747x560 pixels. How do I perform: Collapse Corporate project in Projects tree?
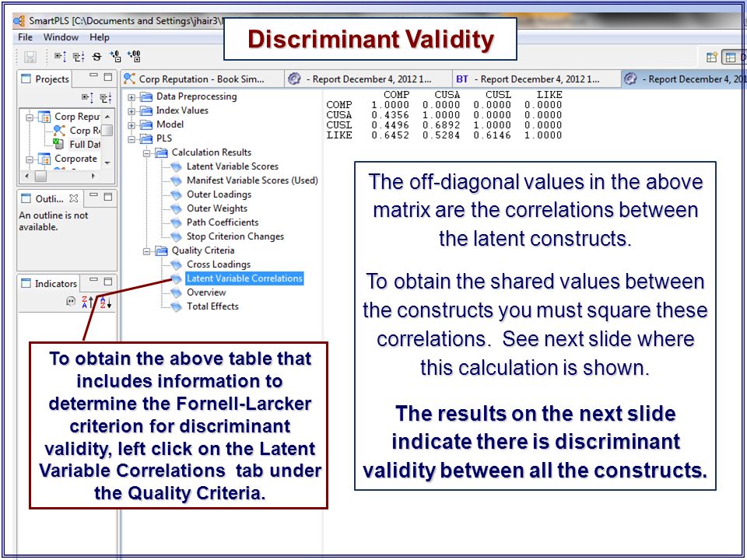pos(30,159)
